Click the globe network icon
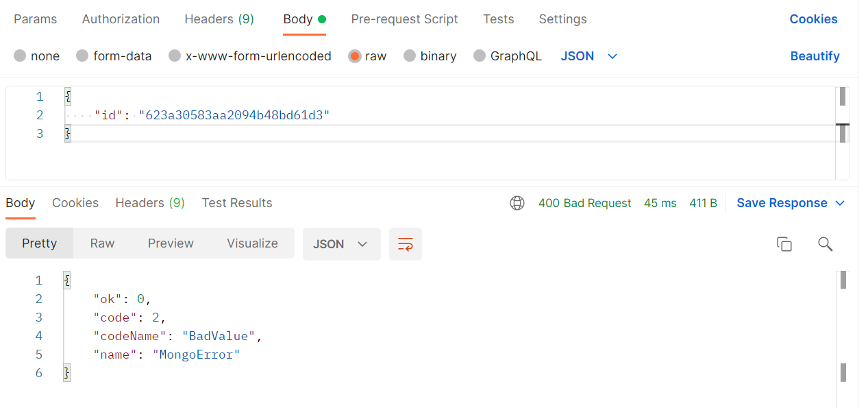 517,203
